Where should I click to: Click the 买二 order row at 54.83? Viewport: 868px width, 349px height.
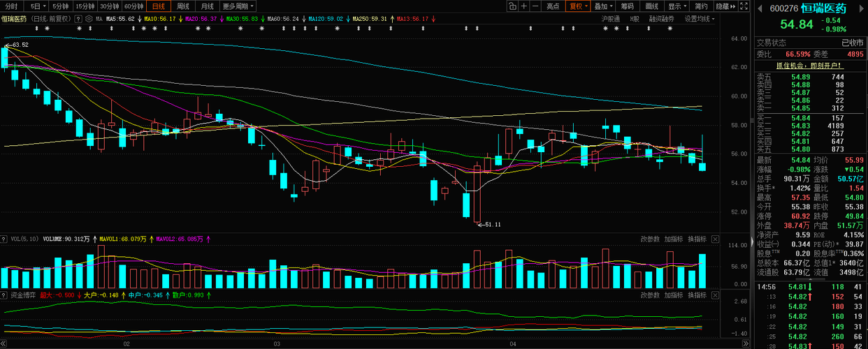point(810,125)
